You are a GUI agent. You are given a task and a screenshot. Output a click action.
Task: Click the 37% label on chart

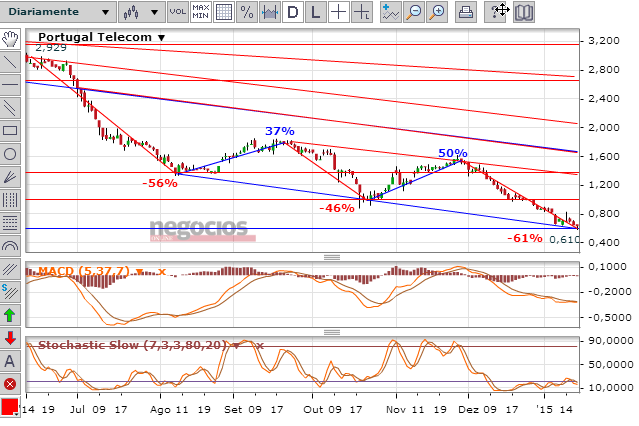tap(280, 131)
